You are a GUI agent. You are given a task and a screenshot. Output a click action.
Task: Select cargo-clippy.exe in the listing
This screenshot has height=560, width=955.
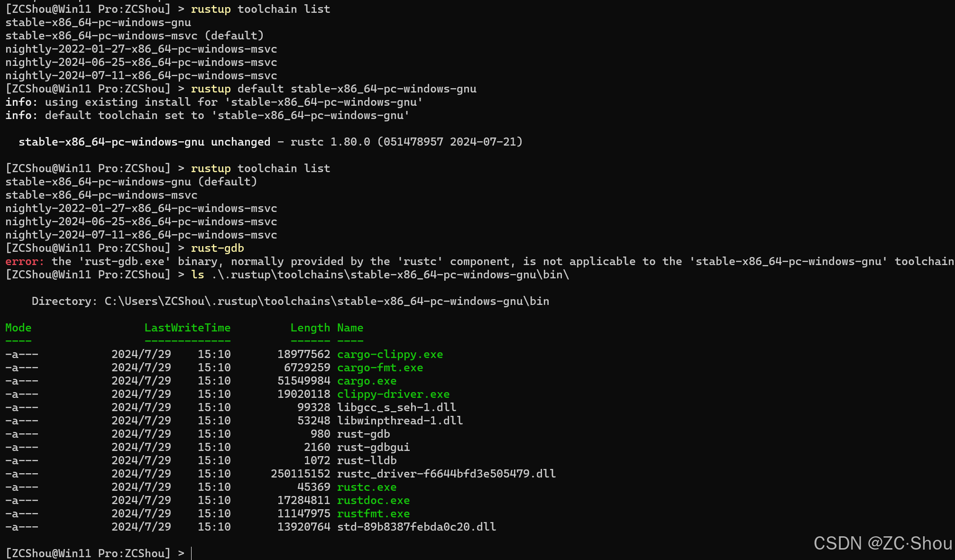(x=390, y=354)
